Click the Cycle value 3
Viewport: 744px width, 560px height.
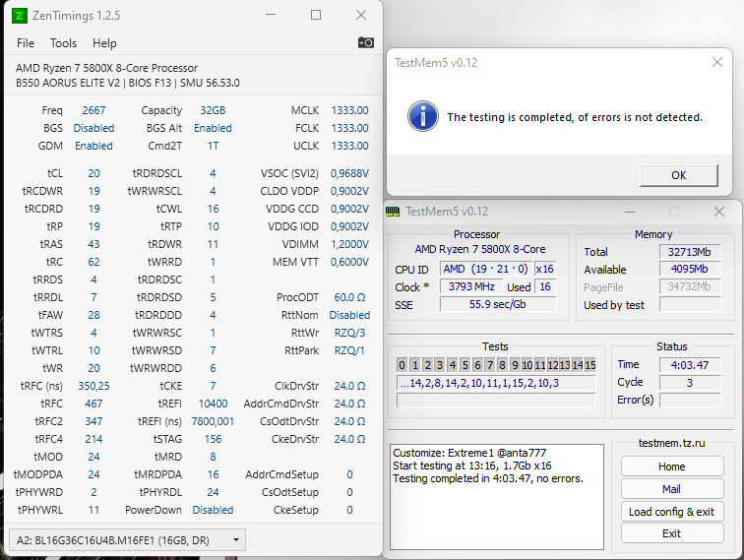coord(690,383)
